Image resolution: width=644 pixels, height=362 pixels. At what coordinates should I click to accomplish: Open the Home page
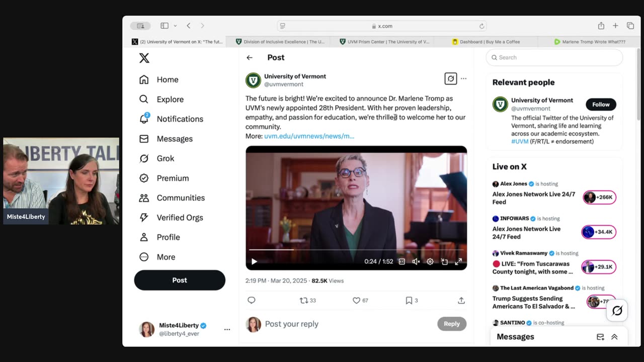[x=159, y=79]
